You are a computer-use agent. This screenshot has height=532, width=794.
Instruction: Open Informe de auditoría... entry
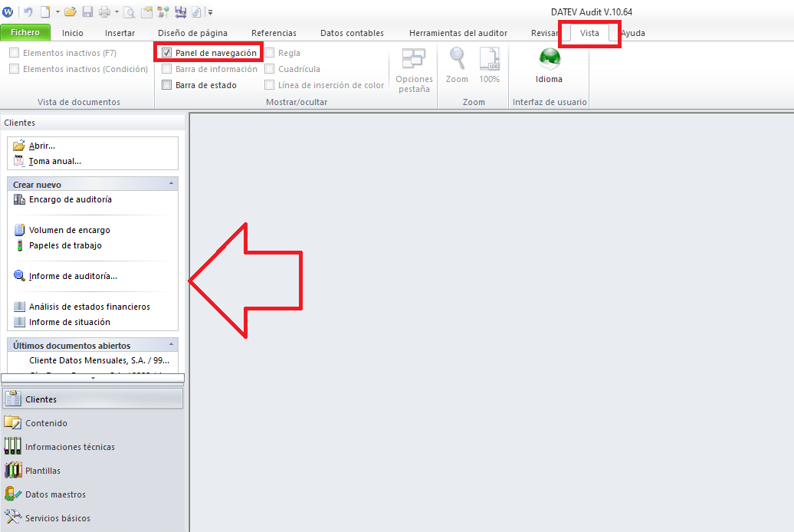73,276
